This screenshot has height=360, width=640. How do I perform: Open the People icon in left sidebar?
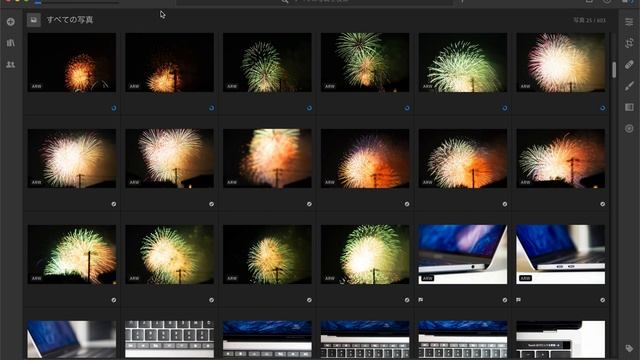pos(11,64)
